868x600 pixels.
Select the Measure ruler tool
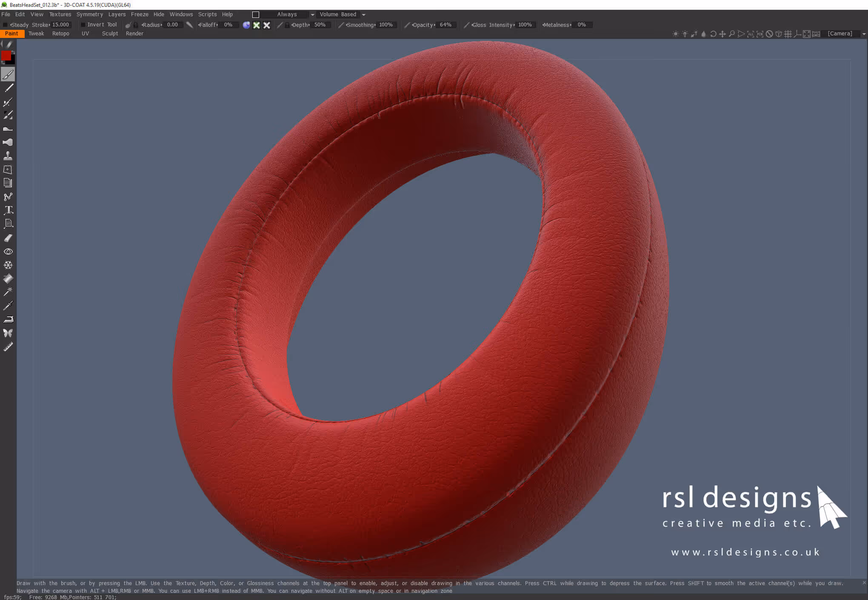click(8, 347)
